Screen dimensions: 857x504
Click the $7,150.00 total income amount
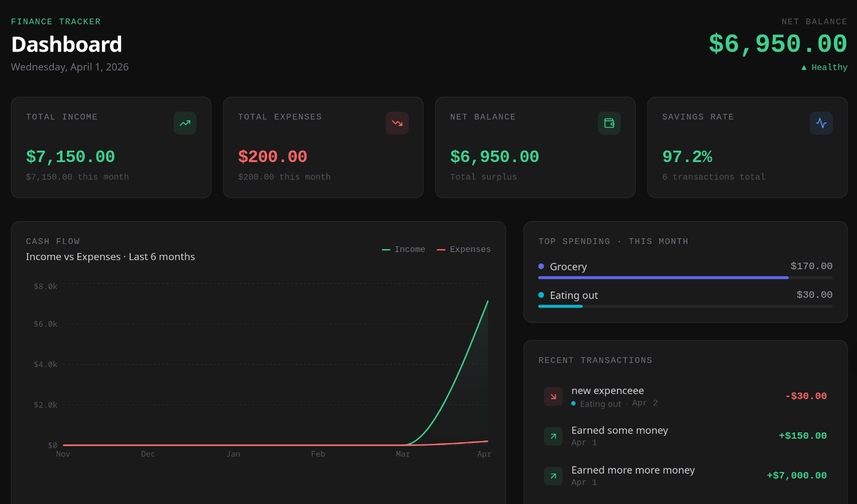(x=71, y=157)
